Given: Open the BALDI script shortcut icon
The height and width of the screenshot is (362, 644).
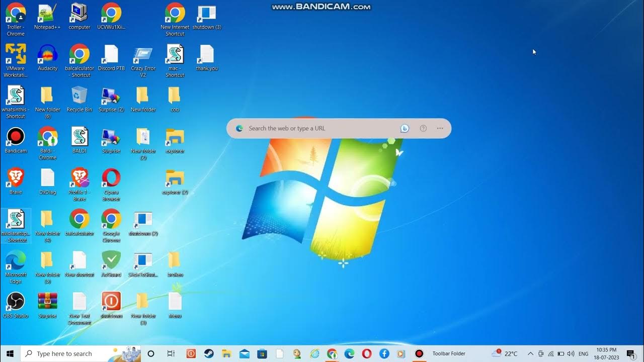Looking at the screenshot, I should pyautogui.click(x=79, y=140).
